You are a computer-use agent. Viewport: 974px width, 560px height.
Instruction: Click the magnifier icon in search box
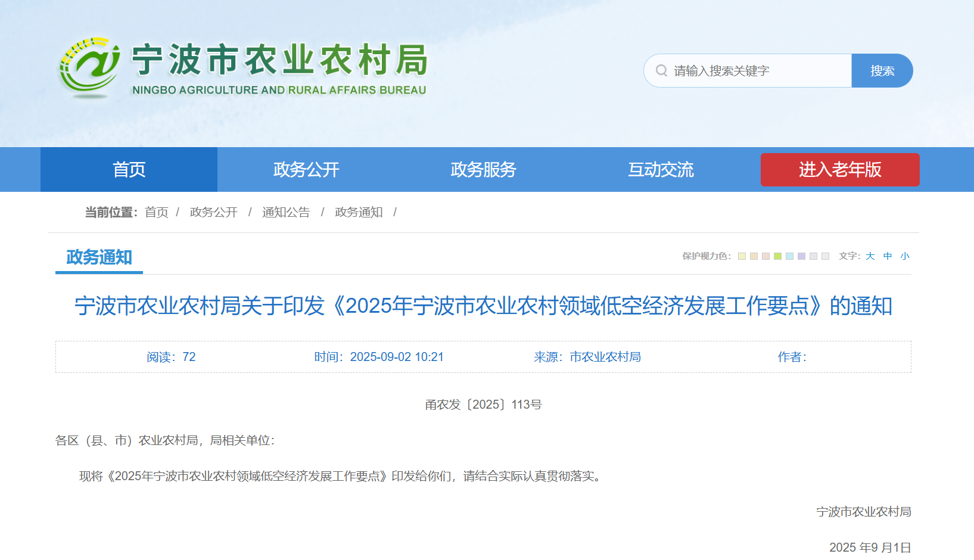pos(661,71)
